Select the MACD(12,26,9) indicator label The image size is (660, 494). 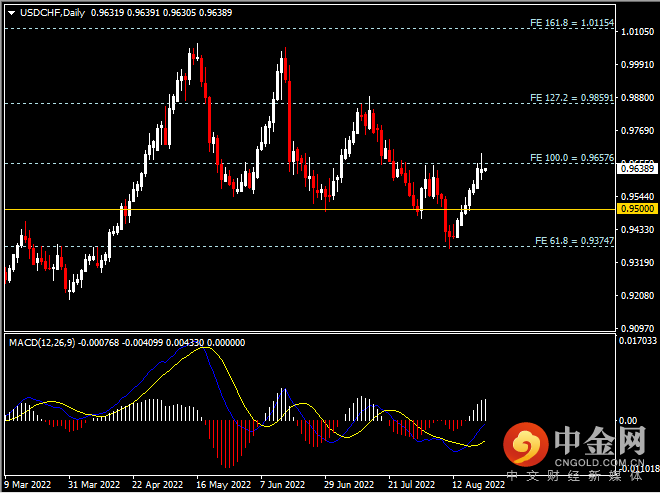pyautogui.click(x=42, y=343)
